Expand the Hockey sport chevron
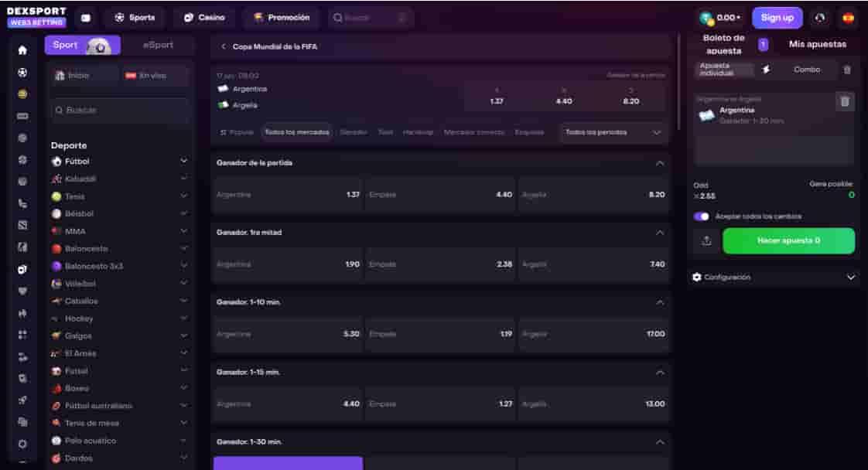The image size is (868, 470). (x=184, y=318)
